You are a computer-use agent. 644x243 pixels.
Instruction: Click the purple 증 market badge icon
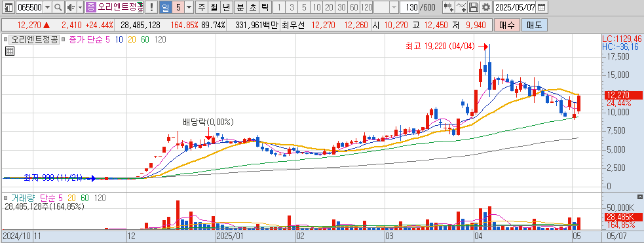(91, 7)
